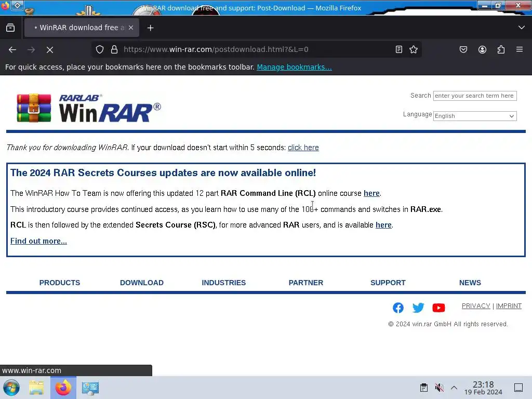Open the DOWNLOAD menu
The image size is (532, 399).
[x=142, y=283]
